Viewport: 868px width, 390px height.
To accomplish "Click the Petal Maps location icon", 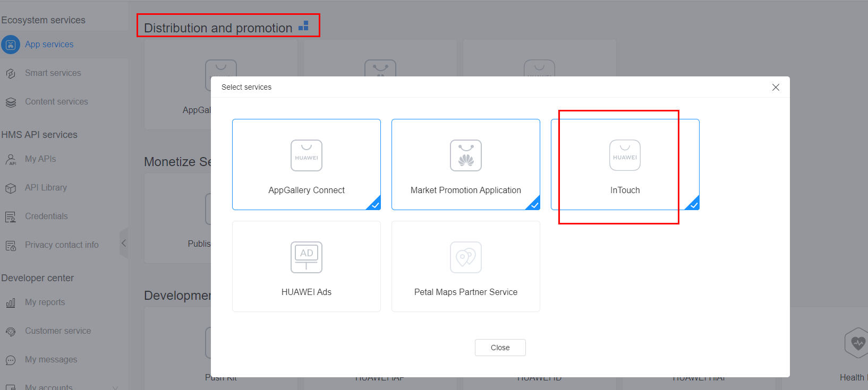I will click(466, 257).
